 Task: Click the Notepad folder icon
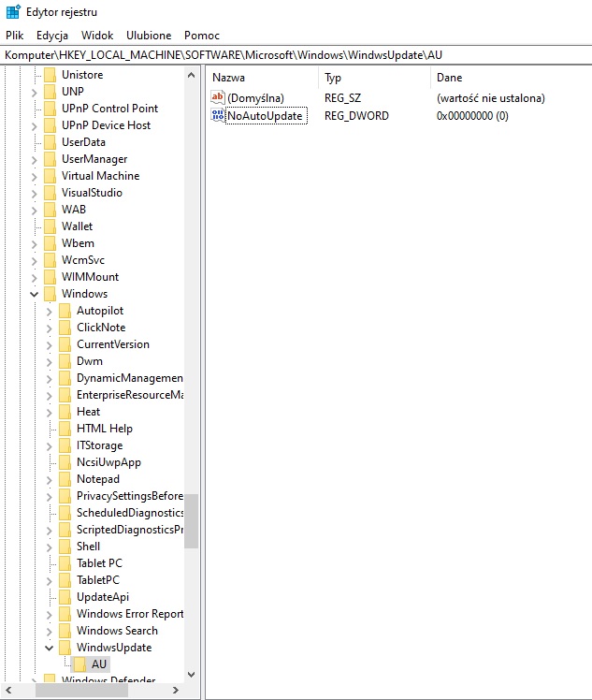[x=65, y=479]
